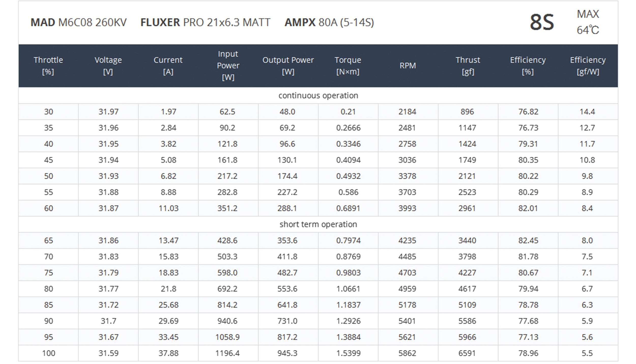Select the Current [A] column header
Screen dimensions: 636x364
168,66
